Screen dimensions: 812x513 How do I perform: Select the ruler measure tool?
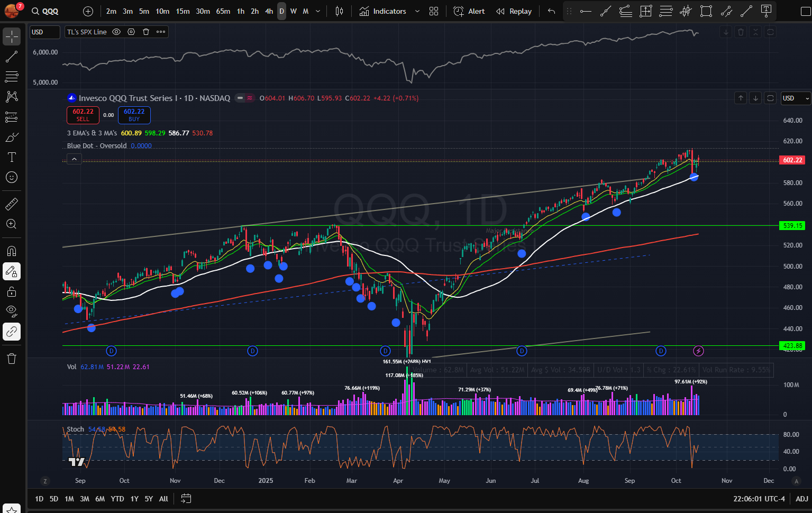click(x=12, y=204)
